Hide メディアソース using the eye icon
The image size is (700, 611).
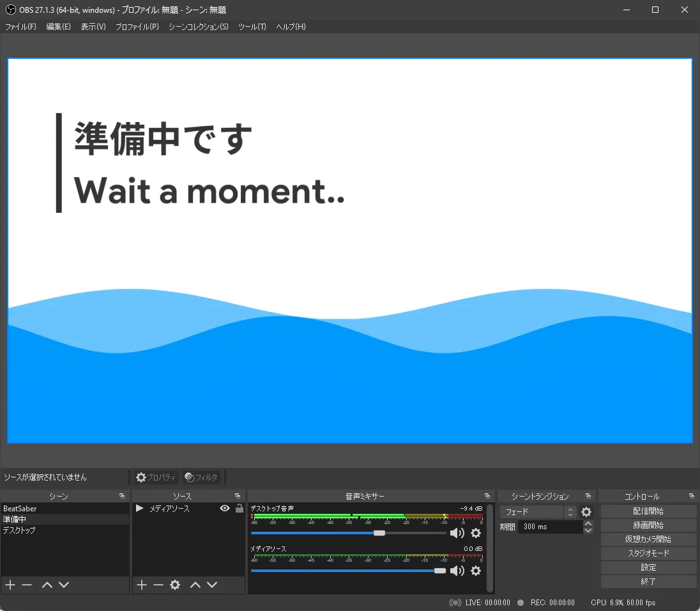pos(224,509)
